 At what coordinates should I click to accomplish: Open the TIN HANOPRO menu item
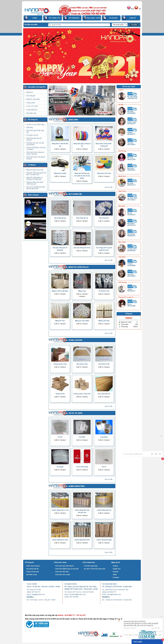pos(72,18)
